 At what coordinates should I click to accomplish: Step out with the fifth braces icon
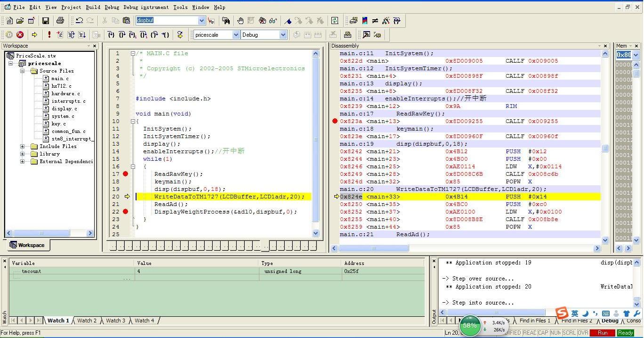pyautogui.click(x=154, y=35)
